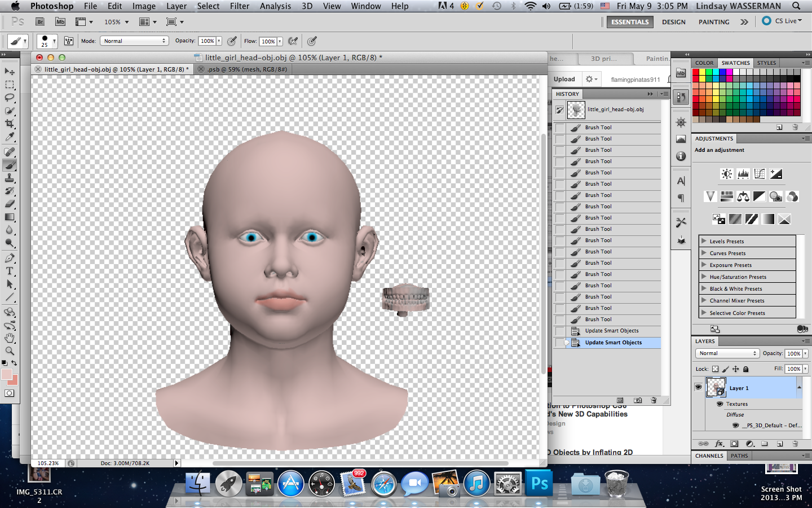This screenshot has height=508, width=812.
Task: Select the Quick Selection tool
Action: coord(10,111)
